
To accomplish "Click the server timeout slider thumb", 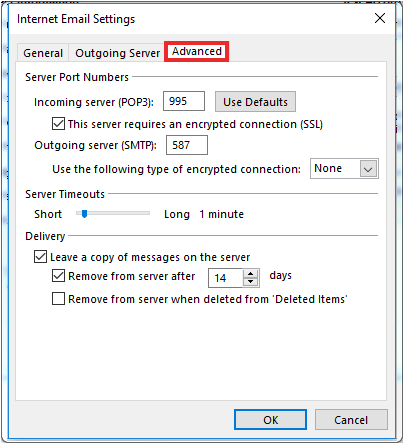I will (84, 214).
